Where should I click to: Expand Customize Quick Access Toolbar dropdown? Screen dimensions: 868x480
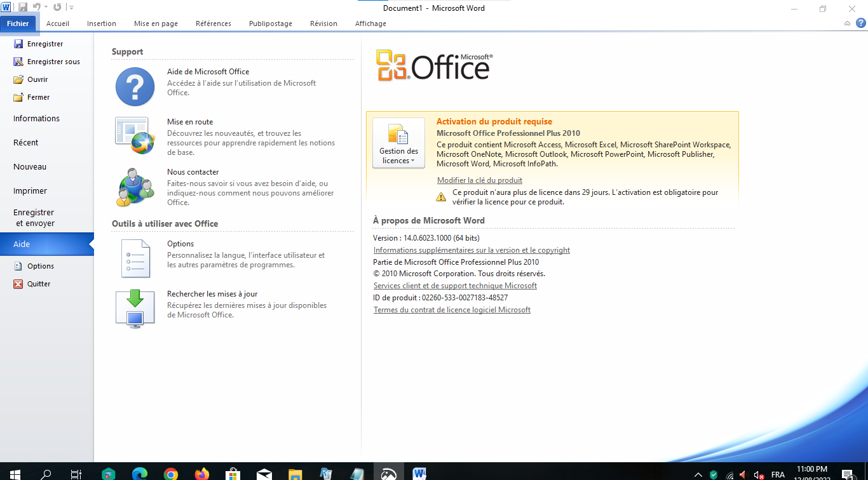pos(71,8)
